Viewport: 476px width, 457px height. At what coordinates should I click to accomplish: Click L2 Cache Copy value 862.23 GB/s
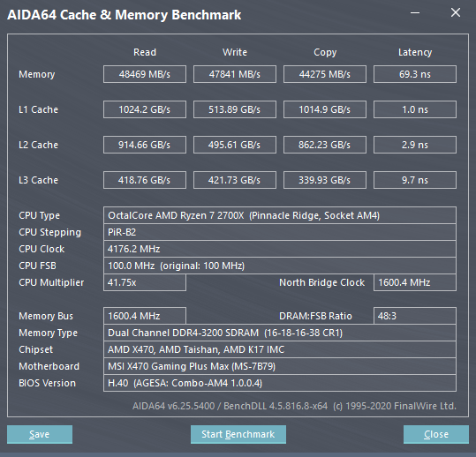tap(325, 145)
